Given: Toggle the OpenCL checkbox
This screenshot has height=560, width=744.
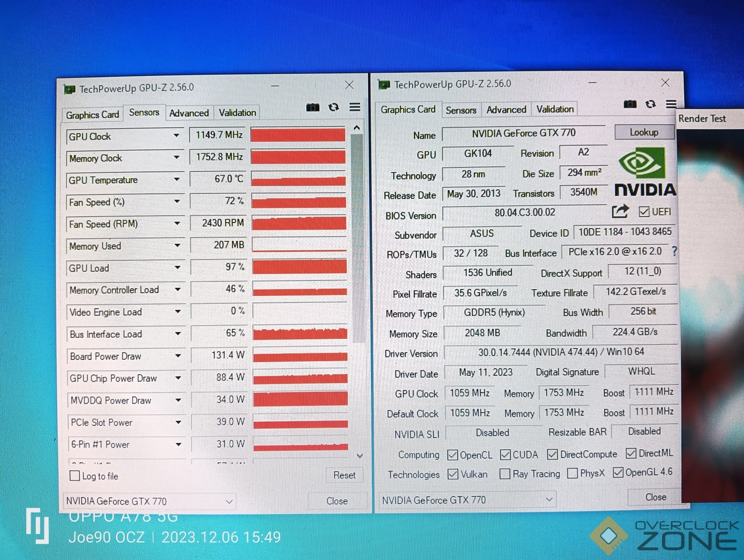Looking at the screenshot, I should click(452, 455).
